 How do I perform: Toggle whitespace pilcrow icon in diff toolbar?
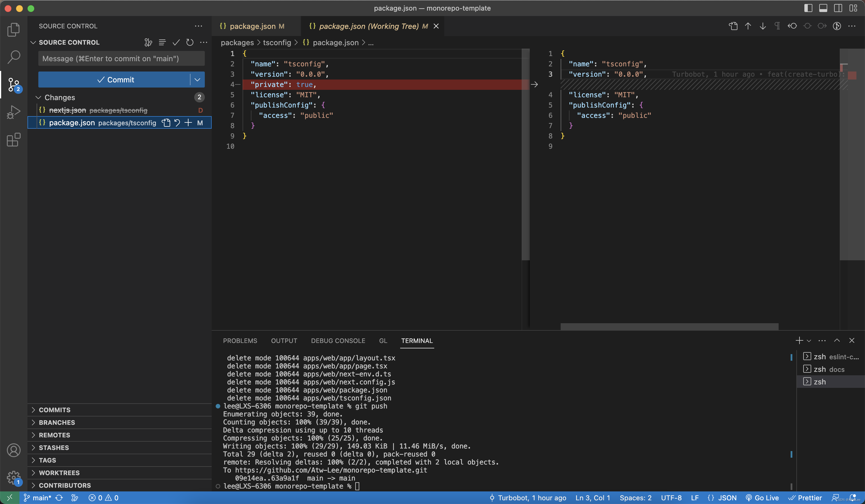pos(777,26)
